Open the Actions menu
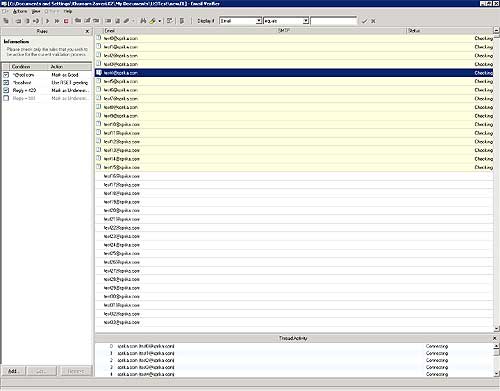Viewport: 500px width, 391px height. (20, 11)
